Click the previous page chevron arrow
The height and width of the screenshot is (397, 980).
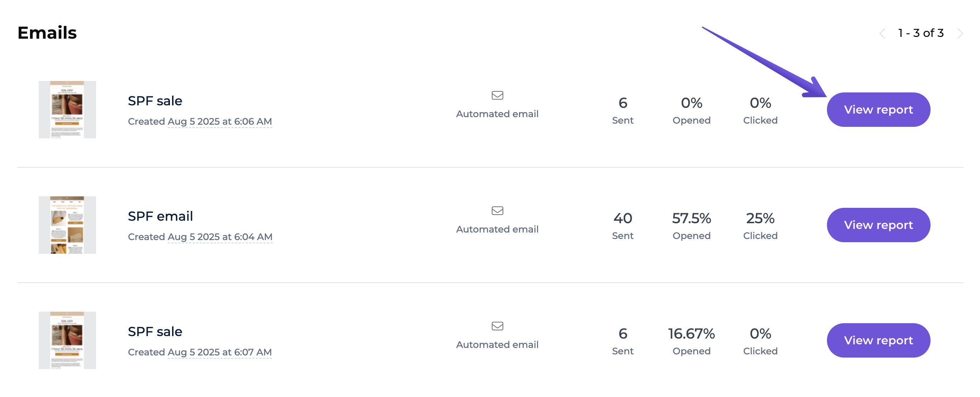[882, 33]
